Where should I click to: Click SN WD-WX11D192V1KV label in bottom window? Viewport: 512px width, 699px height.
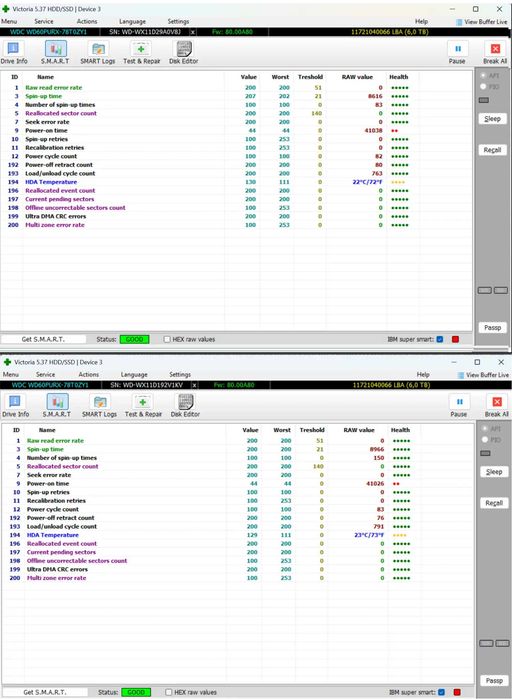click(x=146, y=385)
